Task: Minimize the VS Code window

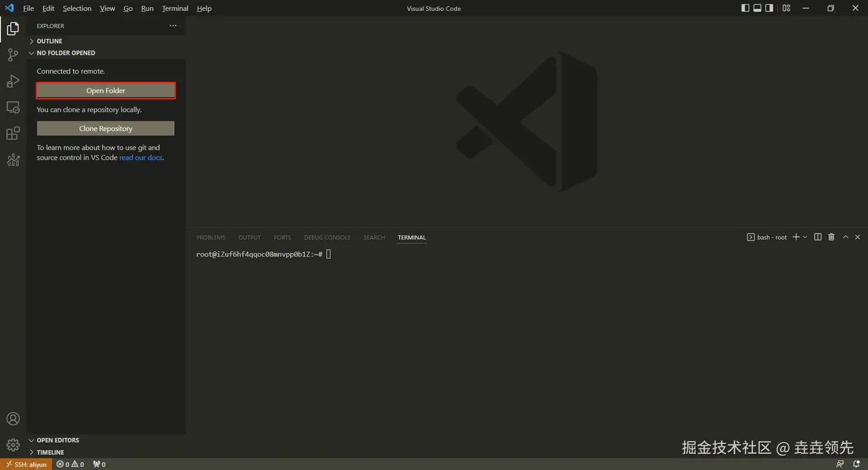Action: (x=806, y=8)
